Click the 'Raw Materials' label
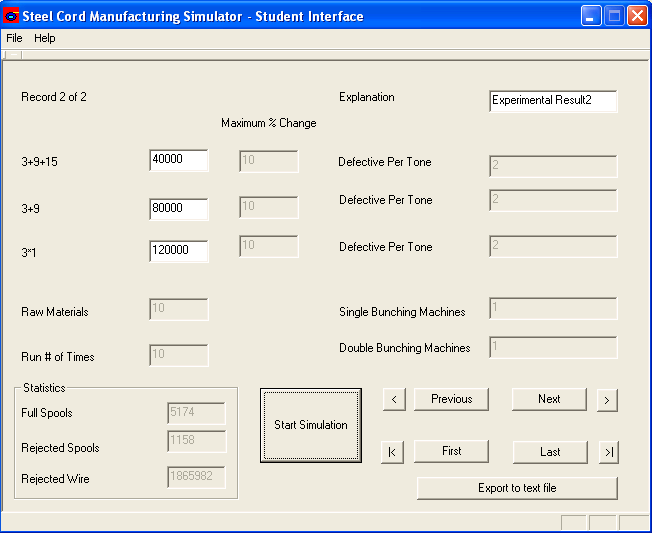The image size is (652, 533). pyautogui.click(x=55, y=312)
